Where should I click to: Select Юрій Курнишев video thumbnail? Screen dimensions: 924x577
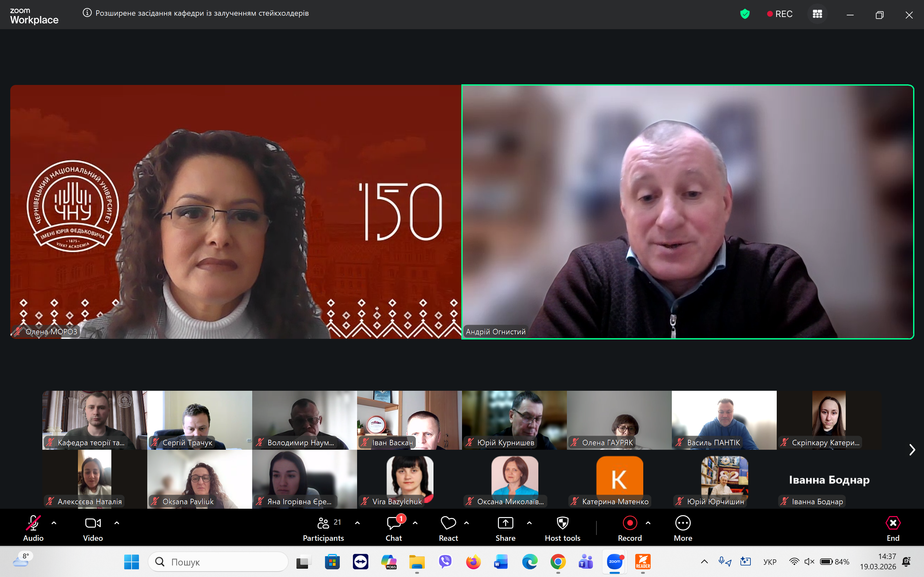tap(514, 420)
